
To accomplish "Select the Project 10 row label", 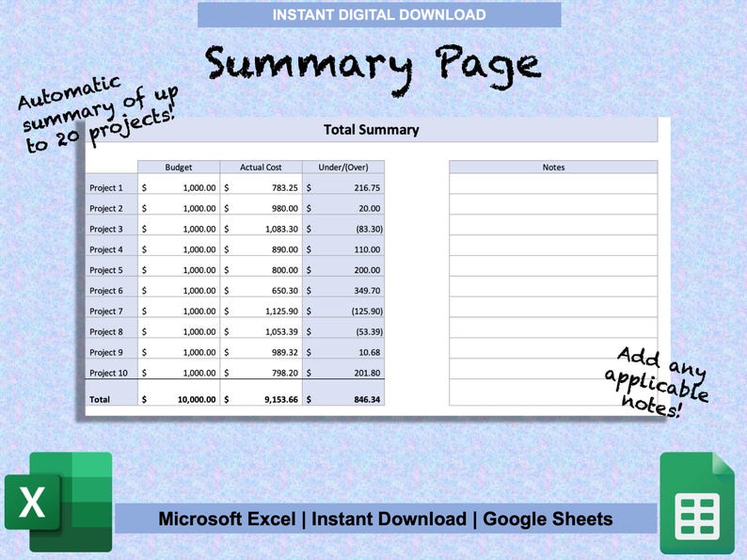I will coord(111,369).
